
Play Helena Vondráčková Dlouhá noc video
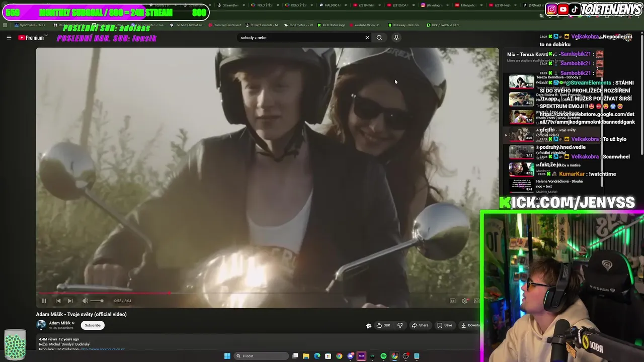521,186
